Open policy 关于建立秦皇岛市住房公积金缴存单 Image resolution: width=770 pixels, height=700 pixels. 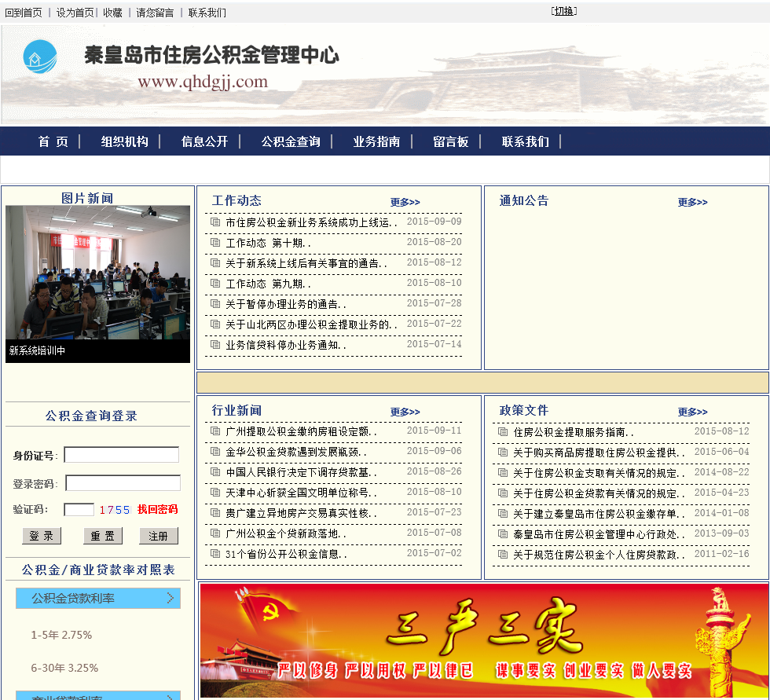[599, 514]
